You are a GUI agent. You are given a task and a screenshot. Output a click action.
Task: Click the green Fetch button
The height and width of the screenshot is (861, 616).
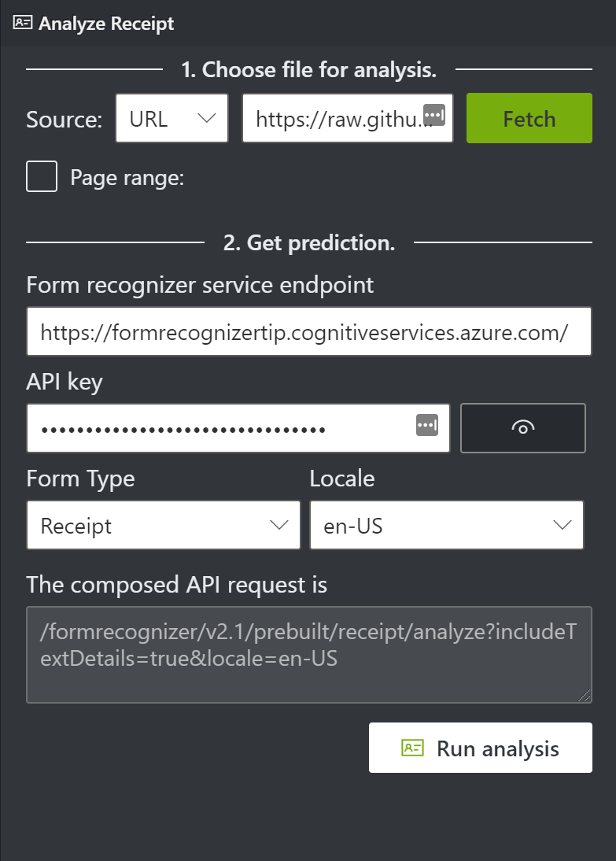(529, 118)
